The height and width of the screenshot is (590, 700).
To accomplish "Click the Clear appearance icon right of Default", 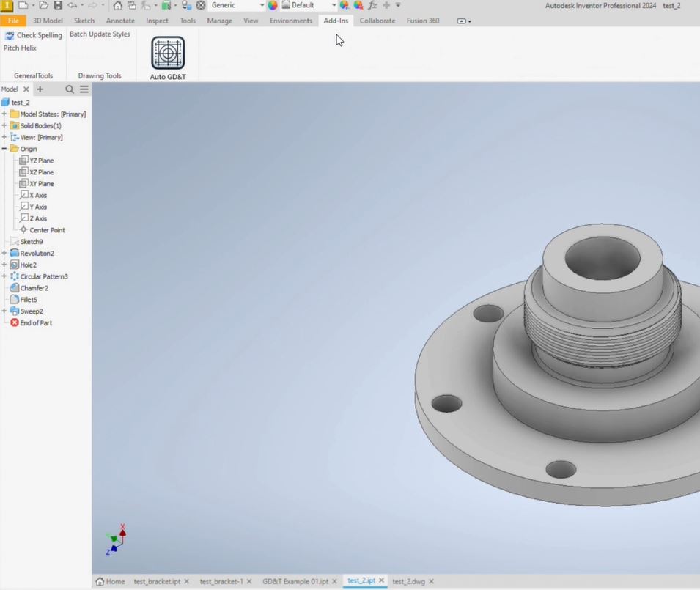I will (x=344, y=5).
